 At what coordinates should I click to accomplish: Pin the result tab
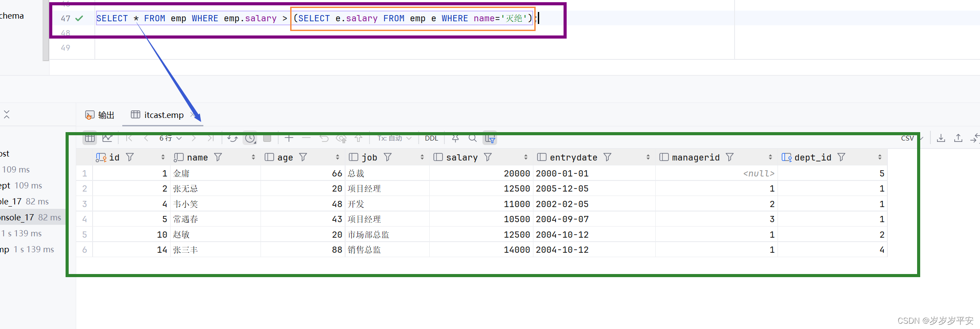(x=455, y=138)
